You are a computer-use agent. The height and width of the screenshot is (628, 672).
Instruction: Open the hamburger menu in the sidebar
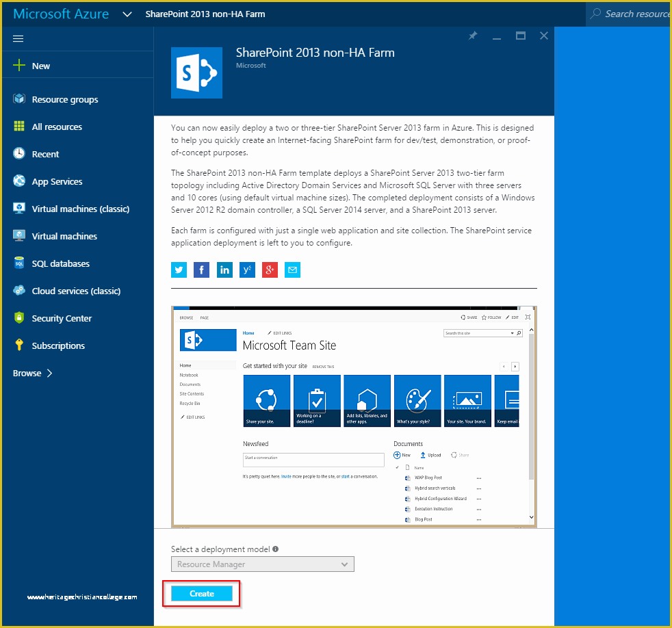click(x=18, y=38)
